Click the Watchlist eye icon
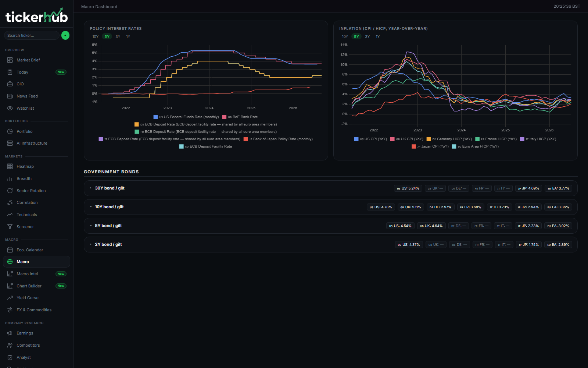Screen dimensions: 588x368 tap(10, 108)
